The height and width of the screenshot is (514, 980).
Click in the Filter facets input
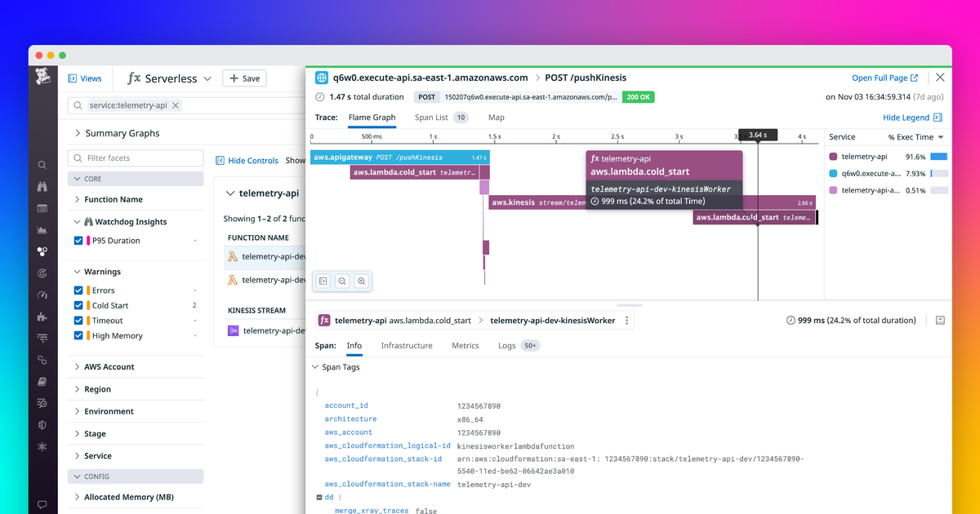(136, 158)
